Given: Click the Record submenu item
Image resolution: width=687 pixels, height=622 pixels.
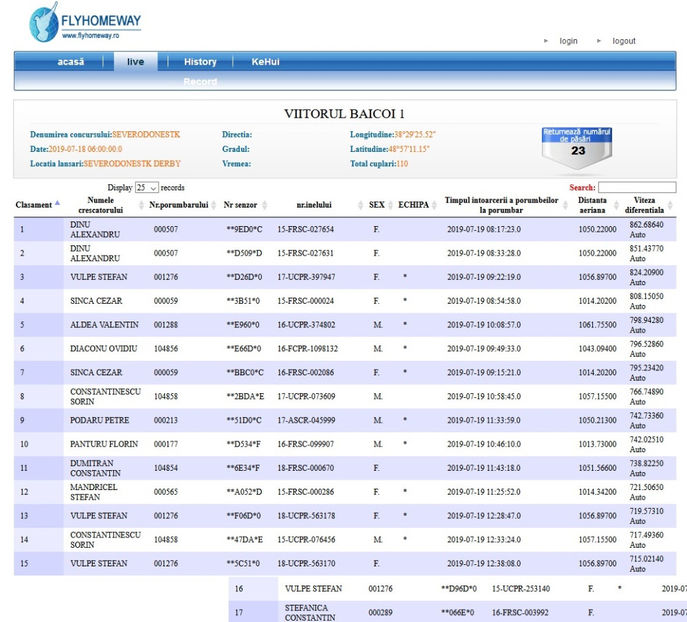Looking at the screenshot, I should [x=200, y=81].
